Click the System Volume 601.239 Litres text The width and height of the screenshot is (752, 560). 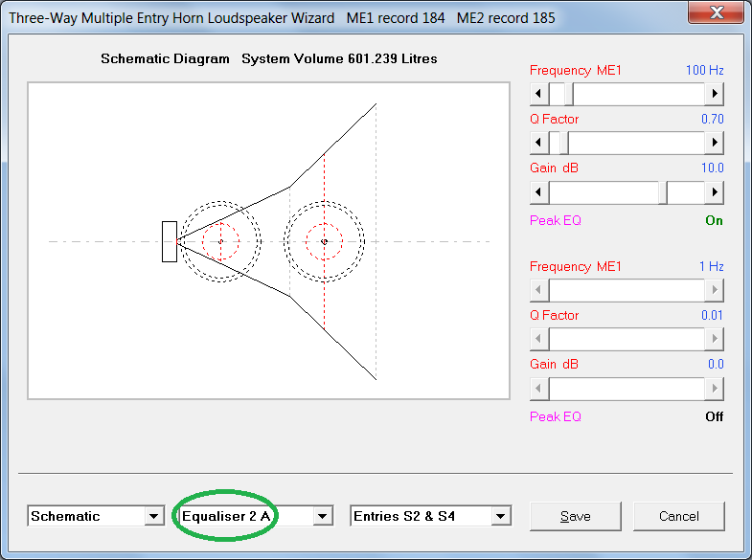339,59
